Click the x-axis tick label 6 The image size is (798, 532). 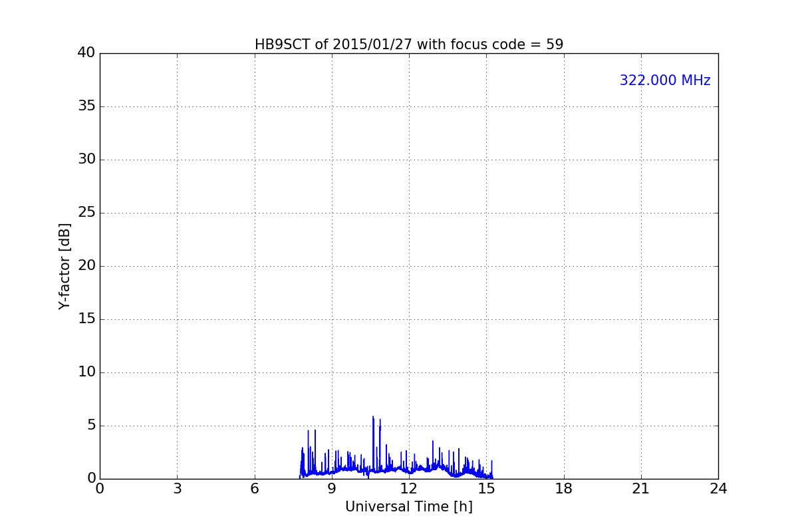point(255,489)
